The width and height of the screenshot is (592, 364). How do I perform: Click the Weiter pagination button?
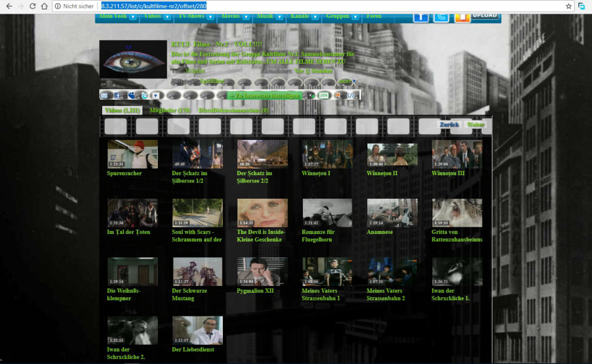(x=476, y=124)
